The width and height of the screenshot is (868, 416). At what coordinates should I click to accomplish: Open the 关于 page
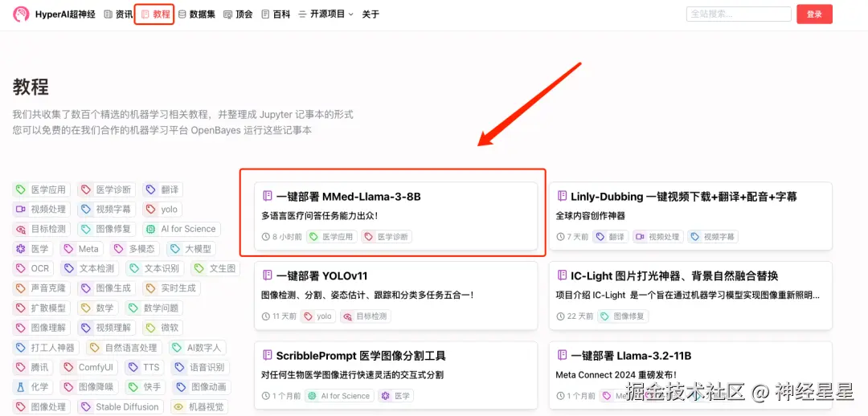[371, 14]
